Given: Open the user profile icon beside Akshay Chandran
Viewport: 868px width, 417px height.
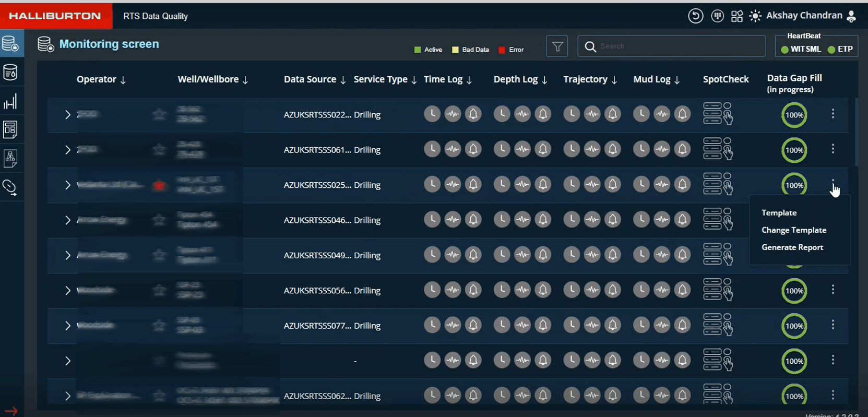Looking at the screenshot, I should tap(851, 16).
